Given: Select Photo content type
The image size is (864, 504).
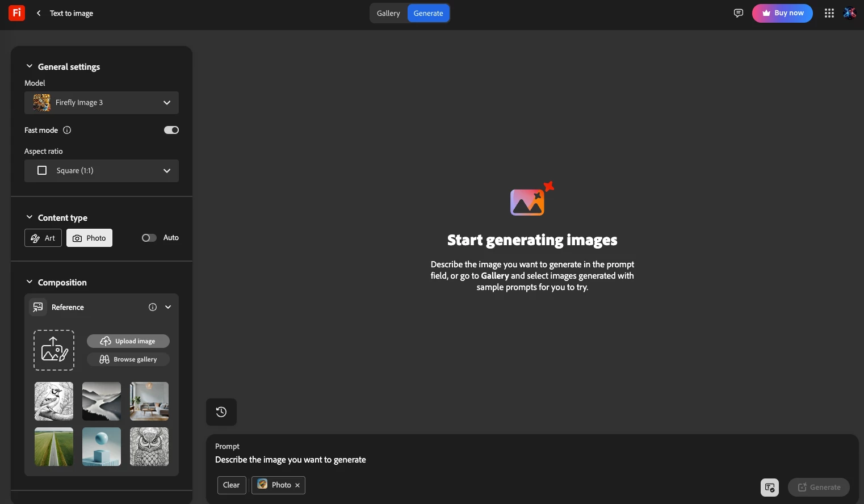Looking at the screenshot, I should [x=89, y=238].
